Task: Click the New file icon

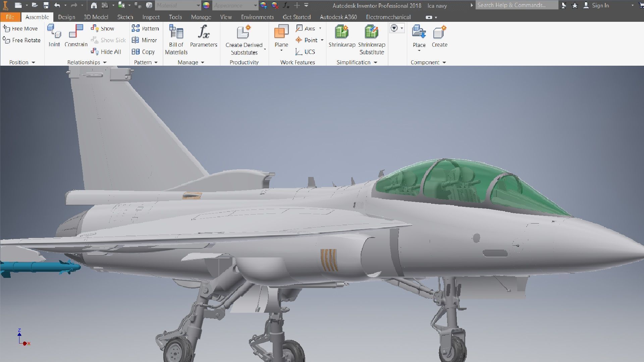Action: tap(18, 5)
